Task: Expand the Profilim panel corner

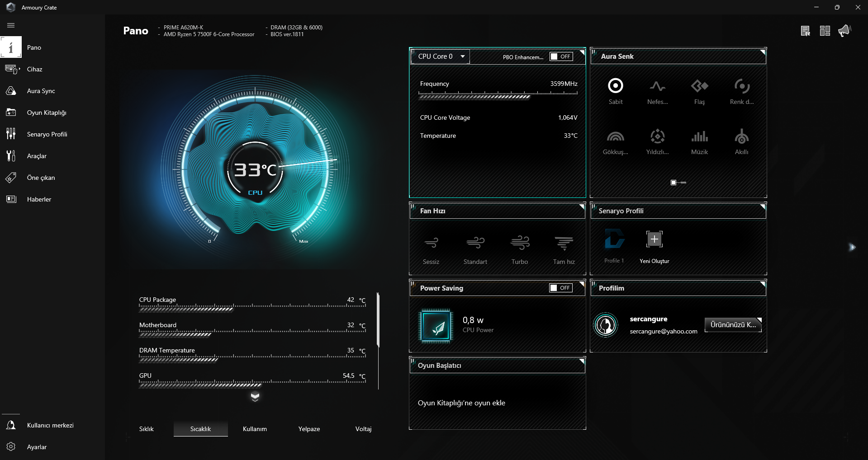Action: pos(763,284)
